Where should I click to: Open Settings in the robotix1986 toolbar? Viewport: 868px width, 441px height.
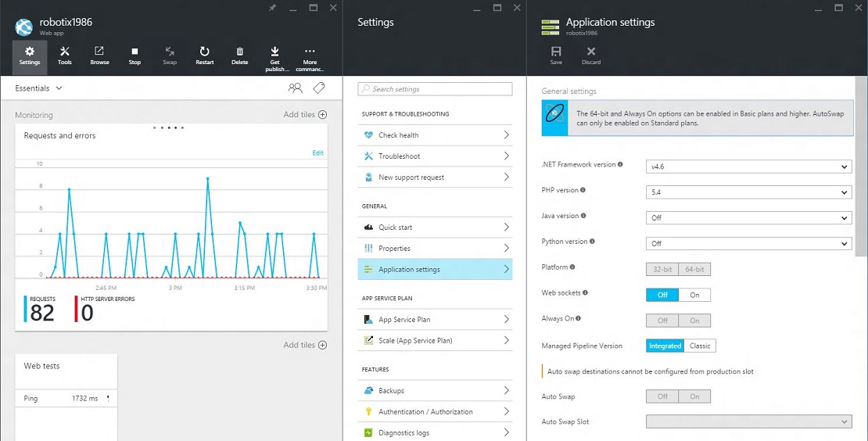[x=30, y=56]
